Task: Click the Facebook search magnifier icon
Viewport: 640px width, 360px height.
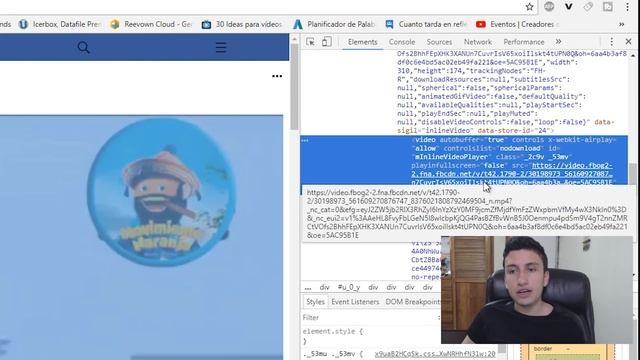Action: [x=83, y=47]
